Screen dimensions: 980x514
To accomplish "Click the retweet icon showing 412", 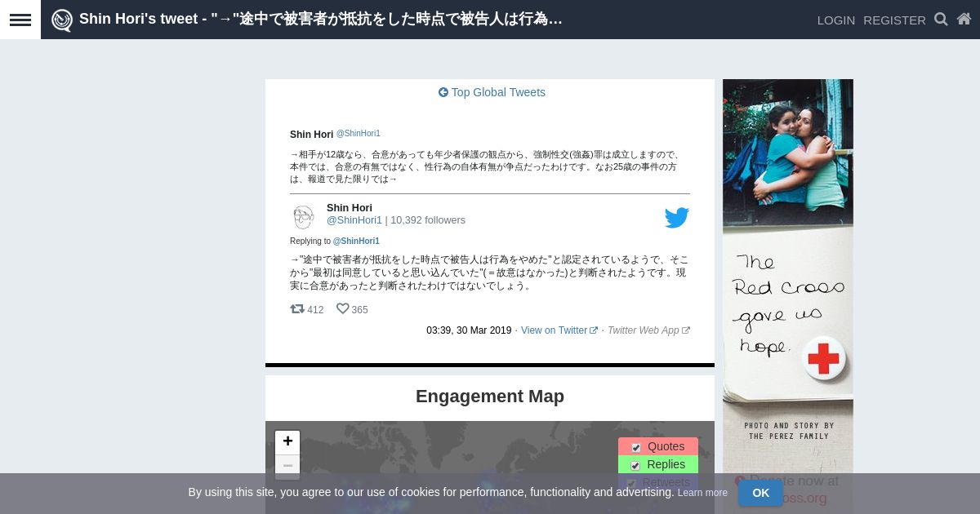I will point(297,309).
